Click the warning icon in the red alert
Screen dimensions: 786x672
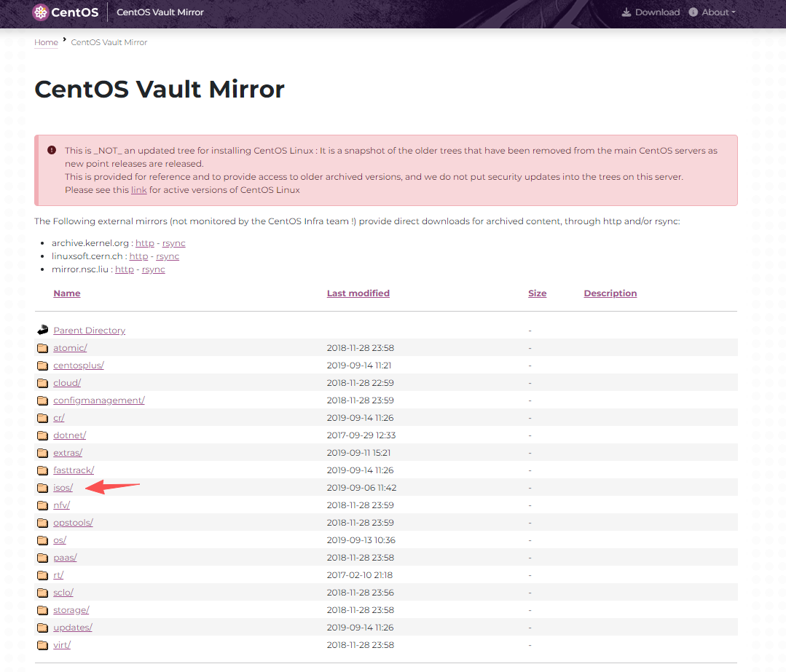52,150
